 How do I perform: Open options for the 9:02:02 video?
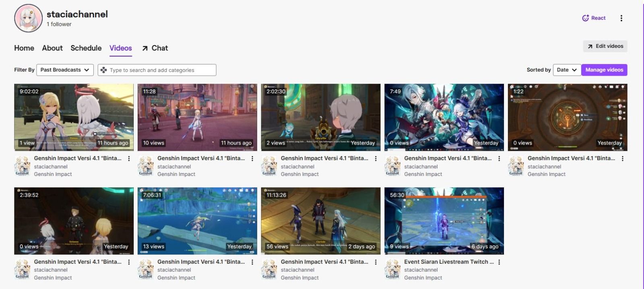[129, 159]
